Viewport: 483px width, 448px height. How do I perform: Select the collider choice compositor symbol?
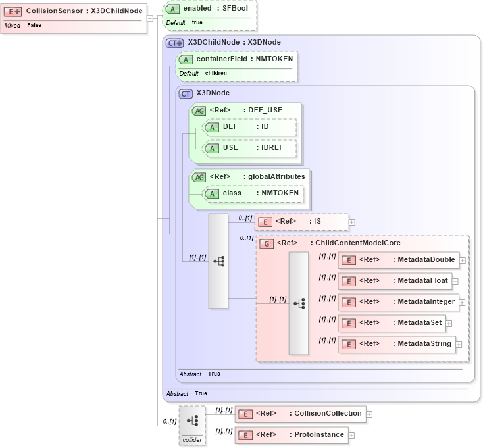click(192, 420)
